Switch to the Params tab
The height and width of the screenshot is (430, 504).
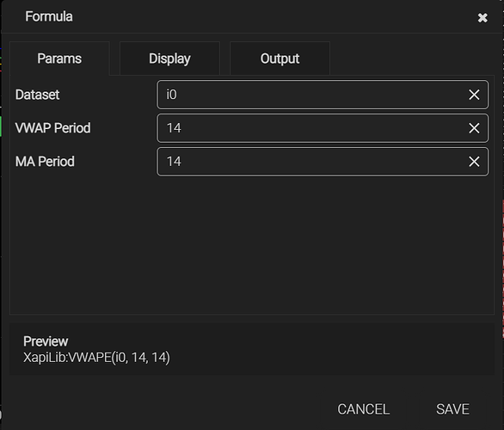[x=59, y=58]
